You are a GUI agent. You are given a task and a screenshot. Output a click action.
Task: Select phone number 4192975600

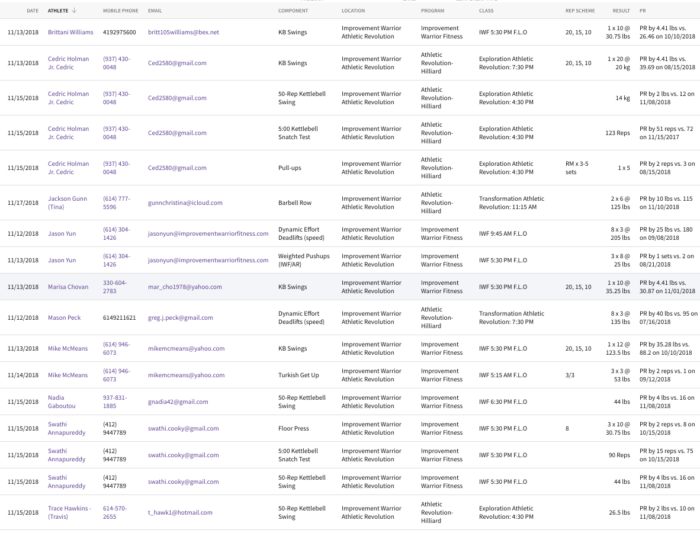pyautogui.click(x=119, y=32)
